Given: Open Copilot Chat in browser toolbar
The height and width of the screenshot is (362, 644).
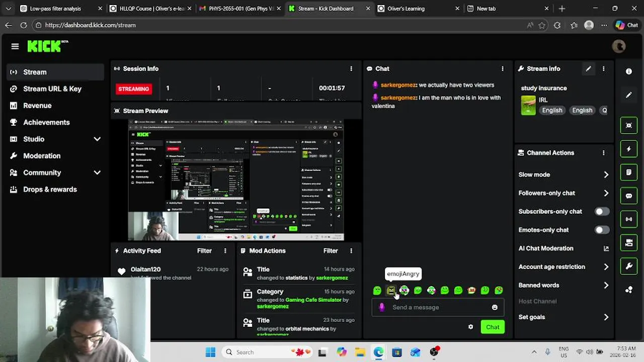Looking at the screenshot, I should click(x=626, y=25).
